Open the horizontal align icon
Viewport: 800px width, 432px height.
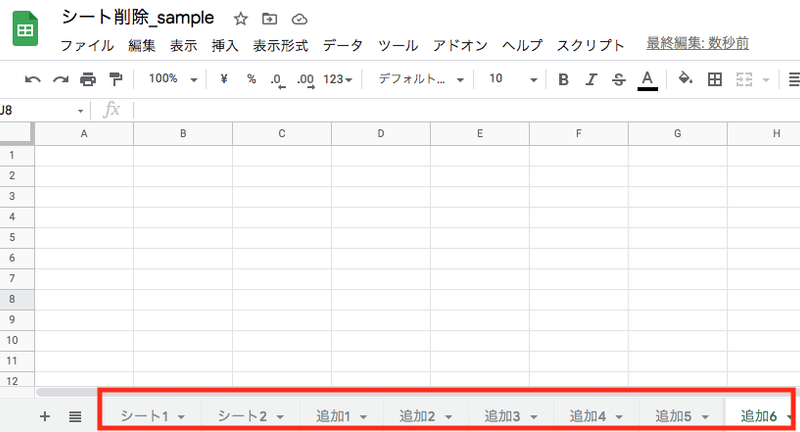click(x=794, y=80)
